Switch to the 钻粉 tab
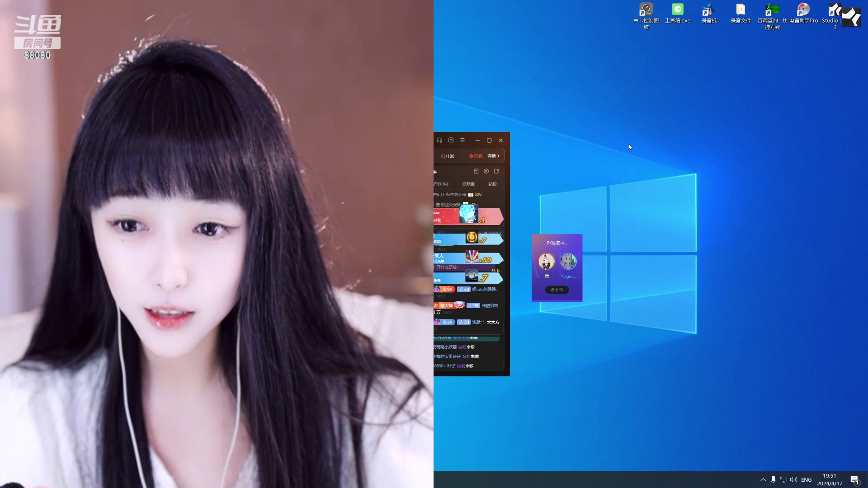This screenshot has height=488, width=868. click(492, 184)
